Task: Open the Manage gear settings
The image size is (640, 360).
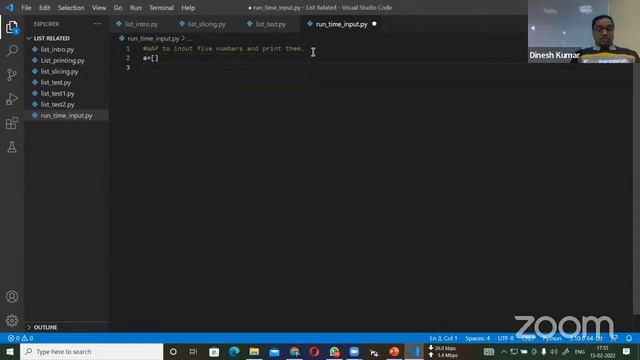Action: click(x=12, y=320)
